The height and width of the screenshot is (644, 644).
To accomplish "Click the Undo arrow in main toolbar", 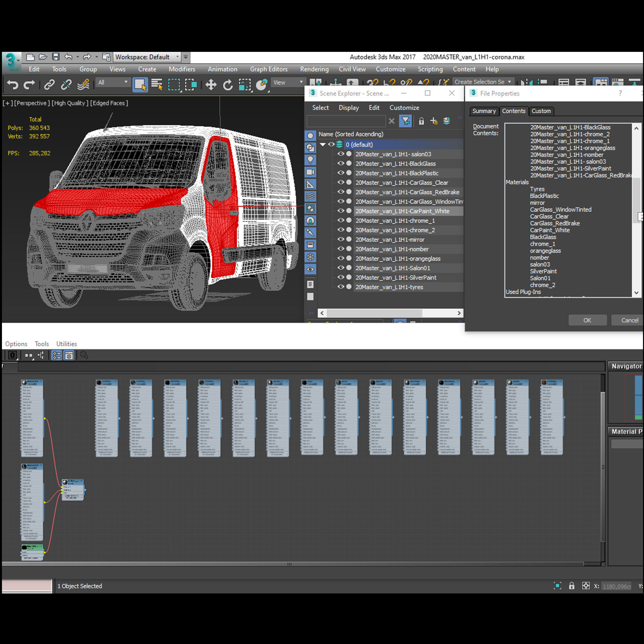I will 13,85.
